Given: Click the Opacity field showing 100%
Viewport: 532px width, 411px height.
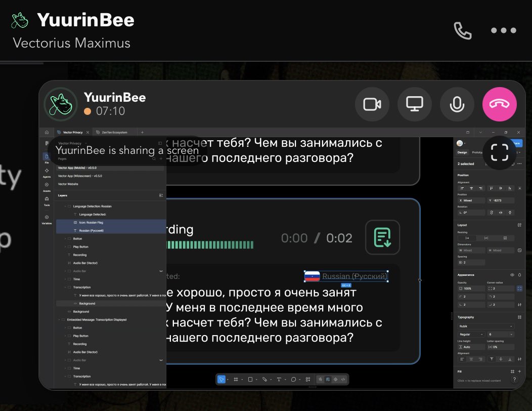Looking at the screenshot, I should 471,289.
